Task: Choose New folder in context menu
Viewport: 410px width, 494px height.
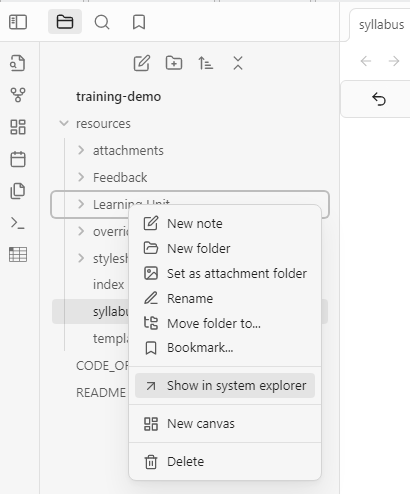Action: [225, 249]
